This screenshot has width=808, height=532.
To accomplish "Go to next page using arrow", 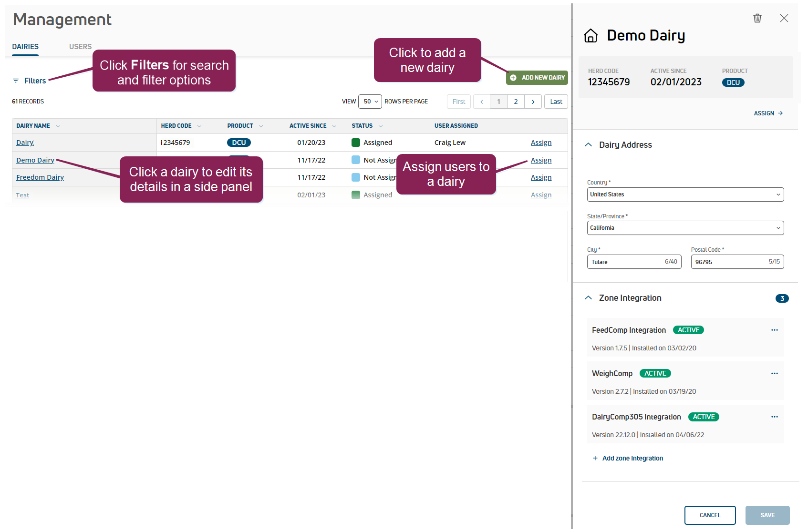I will (x=533, y=102).
